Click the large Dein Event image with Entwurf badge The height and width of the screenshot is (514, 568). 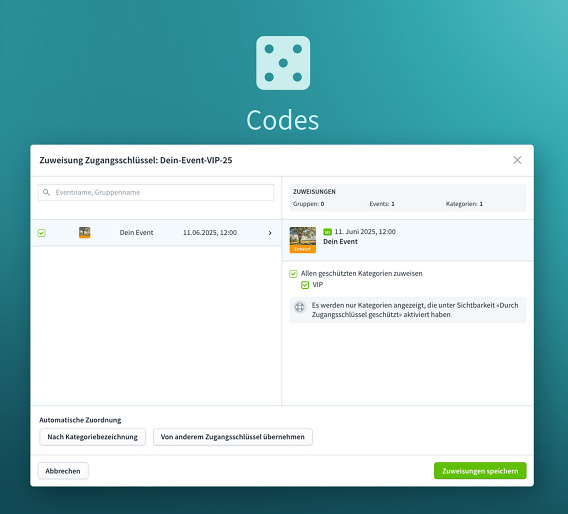coord(302,240)
